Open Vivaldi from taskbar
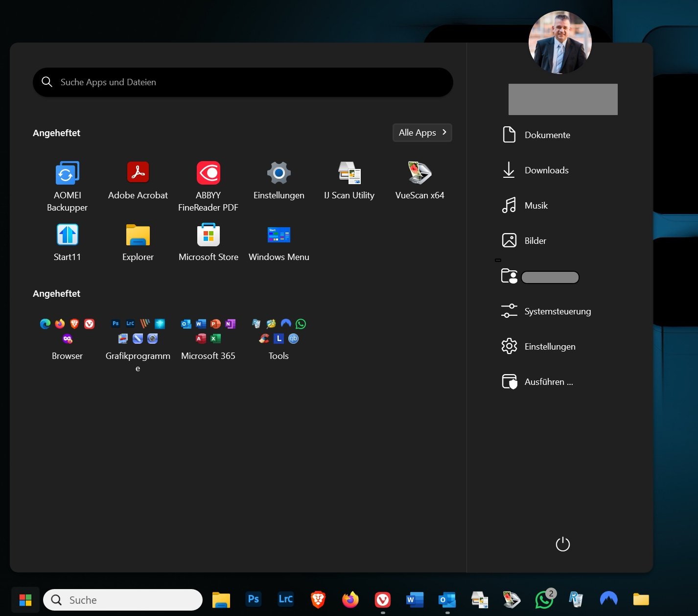The image size is (698, 616). click(x=383, y=599)
